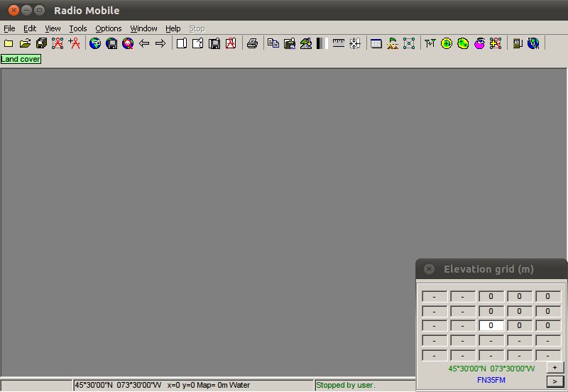The image size is (568, 392).
Task: Click the left arrow toolbar icon
Action: pos(144,43)
